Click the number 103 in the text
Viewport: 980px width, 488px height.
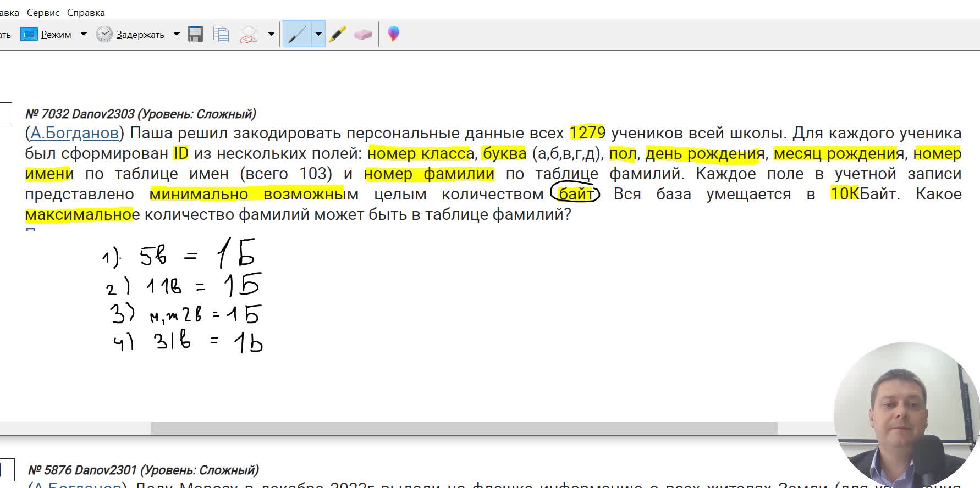tap(313, 174)
